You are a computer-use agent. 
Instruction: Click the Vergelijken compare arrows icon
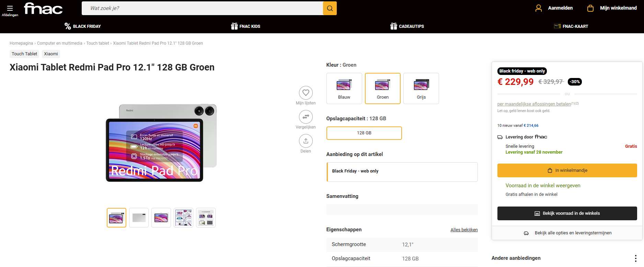(306, 117)
